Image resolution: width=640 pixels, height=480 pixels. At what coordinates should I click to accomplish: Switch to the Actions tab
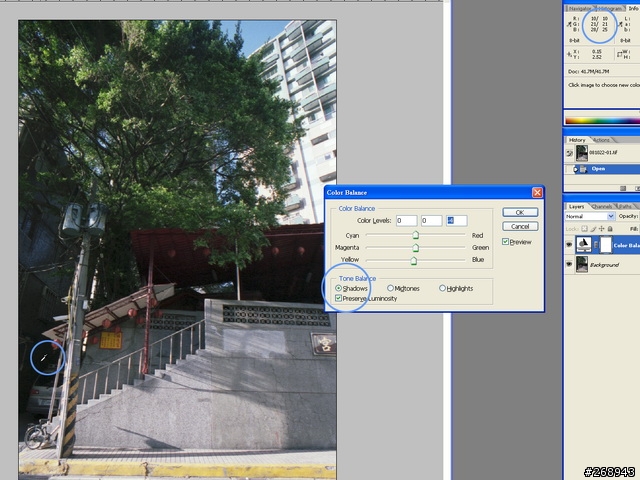[x=602, y=140]
